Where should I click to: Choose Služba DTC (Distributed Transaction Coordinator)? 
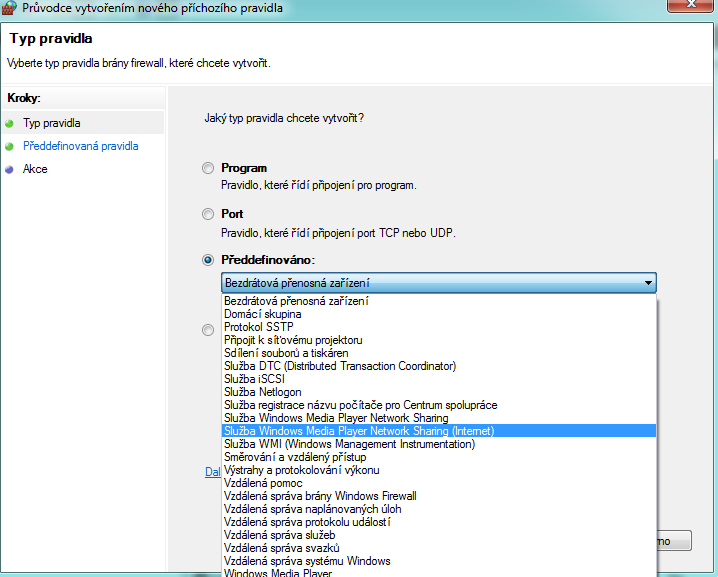point(439,366)
